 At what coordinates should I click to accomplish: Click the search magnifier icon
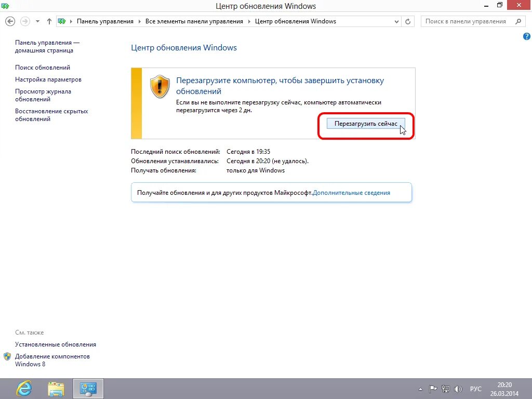tap(518, 21)
